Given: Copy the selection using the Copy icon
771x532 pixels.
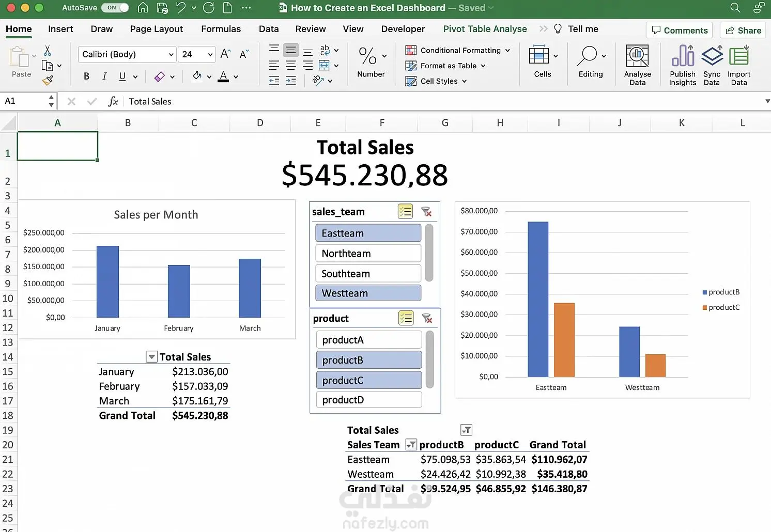Looking at the screenshot, I should (47, 66).
